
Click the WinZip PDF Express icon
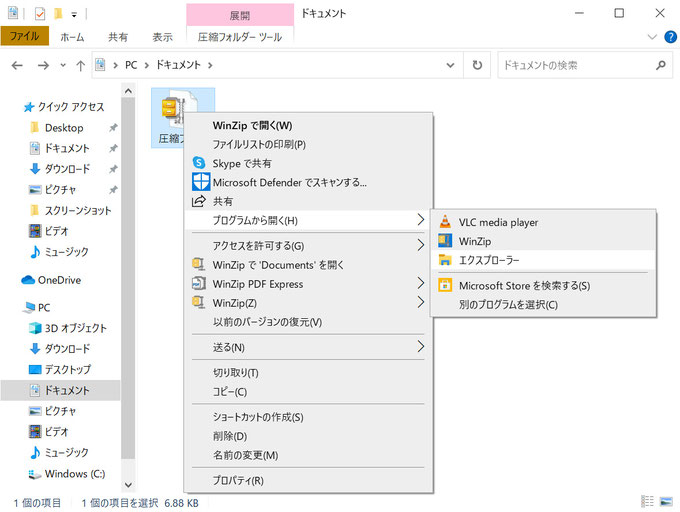[x=199, y=284]
